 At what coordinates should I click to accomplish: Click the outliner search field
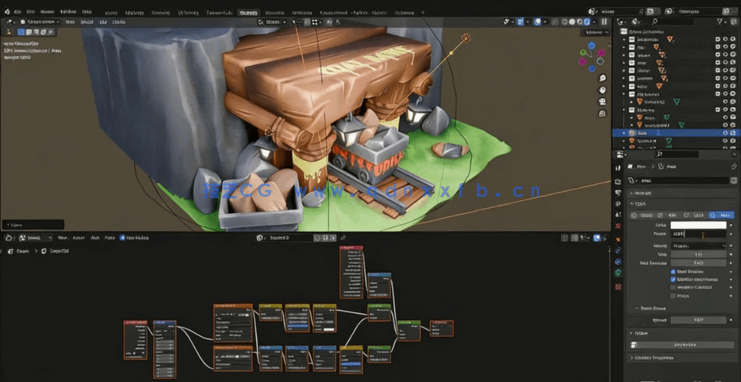point(672,22)
